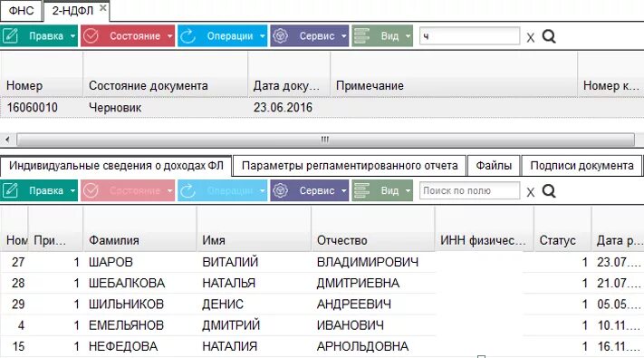Click upper Сервис button label
Image resolution: width=644 pixels, height=358 pixels.
317,36
